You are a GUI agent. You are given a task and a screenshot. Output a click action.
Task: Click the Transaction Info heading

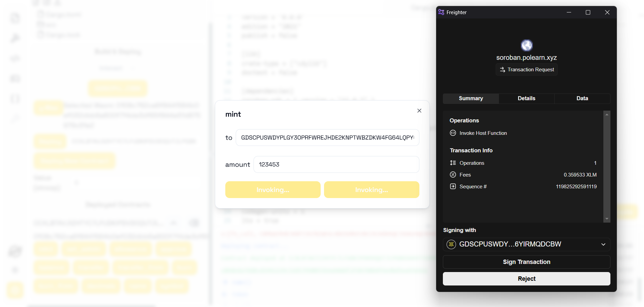point(471,150)
